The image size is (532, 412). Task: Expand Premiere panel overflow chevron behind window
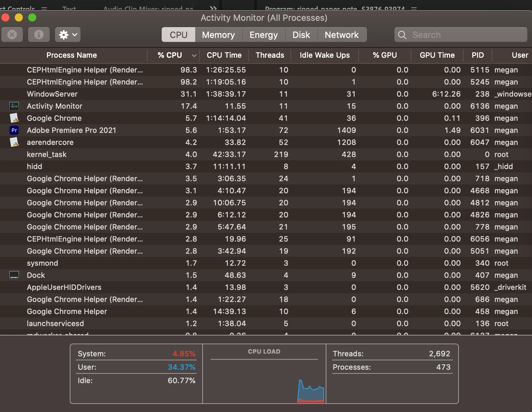(213, 8)
